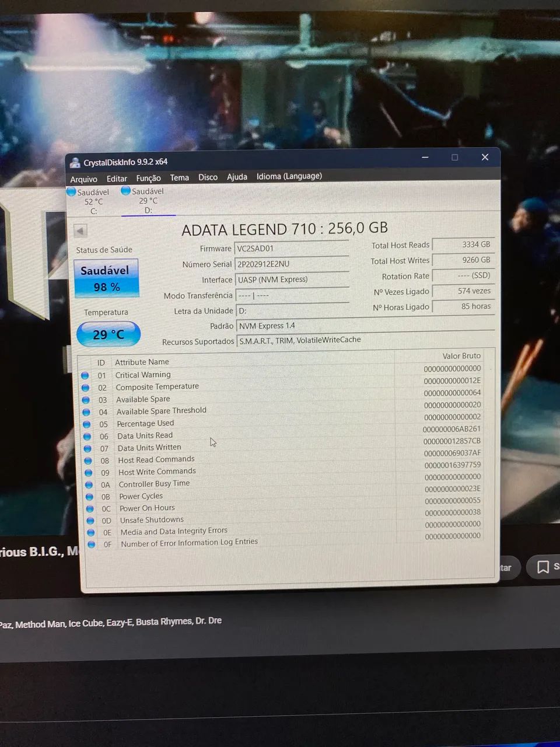Click the Saudável 98 % health status button

coord(106,278)
